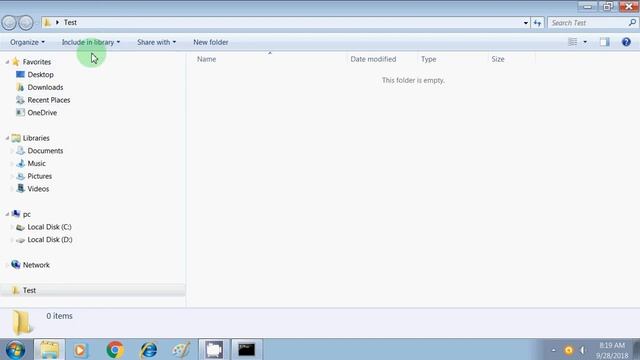This screenshot has width=640, height=360.
Task: Open the Documents library
Action: [45, 151]
